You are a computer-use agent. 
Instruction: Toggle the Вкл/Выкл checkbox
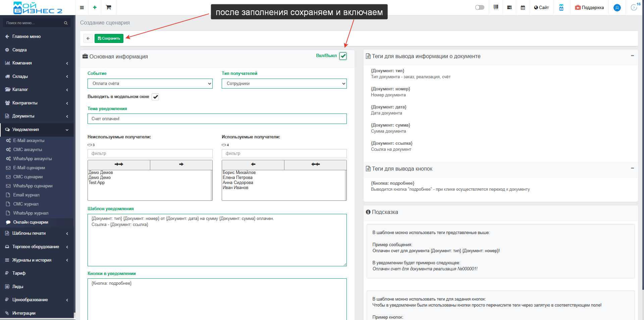click(x=343, y=56)
